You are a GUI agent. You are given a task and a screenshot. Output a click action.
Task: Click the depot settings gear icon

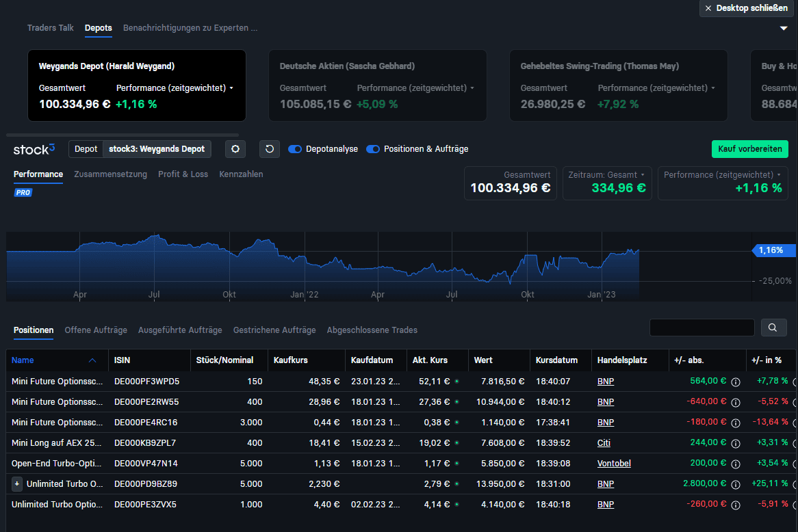coord(235,149)
